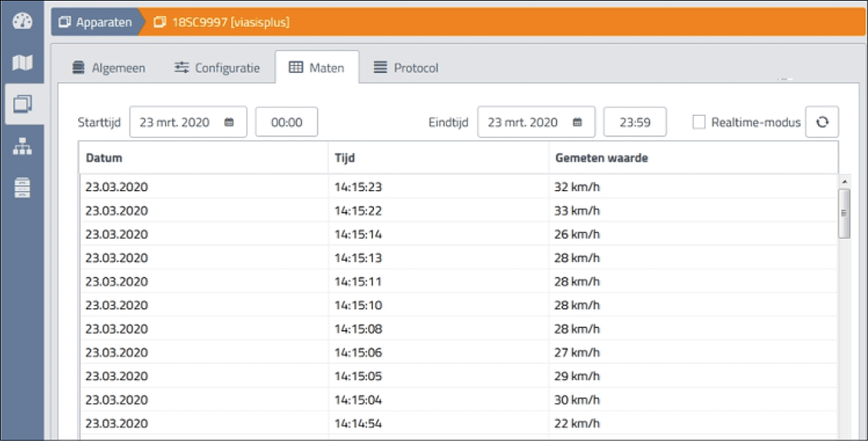Click the table's vertical scrollbar thumb
Viewport: 868px width, 441px height.
843,213
